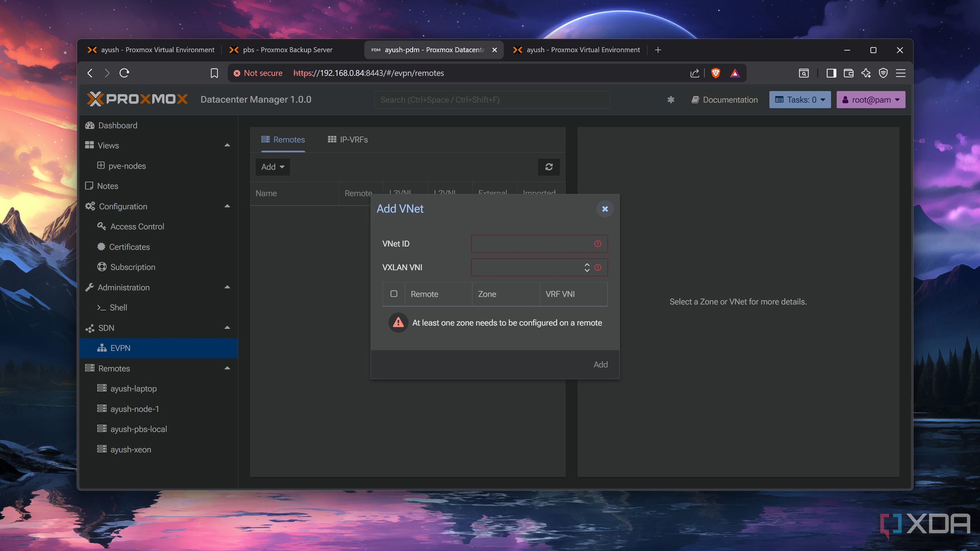
Task: Click the Proxmox logo
Action: tap(137, 99)
